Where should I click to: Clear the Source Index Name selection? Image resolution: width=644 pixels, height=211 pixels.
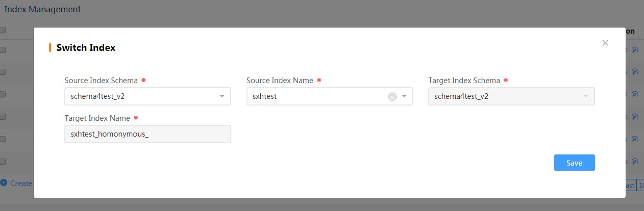tap(392, 97)
